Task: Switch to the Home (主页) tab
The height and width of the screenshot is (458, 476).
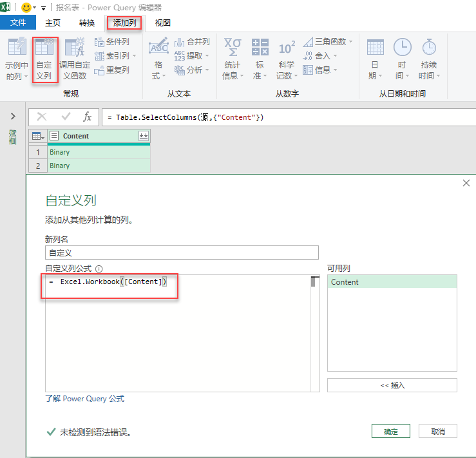Action: [x=53, y=23]
